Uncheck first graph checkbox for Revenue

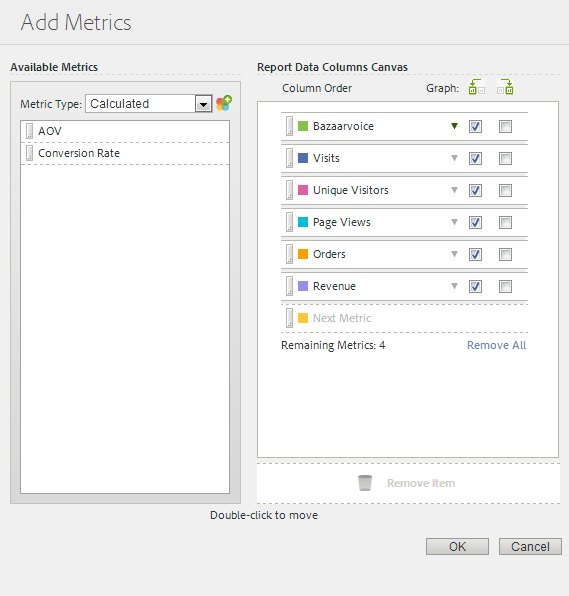[x=475, y=286]
